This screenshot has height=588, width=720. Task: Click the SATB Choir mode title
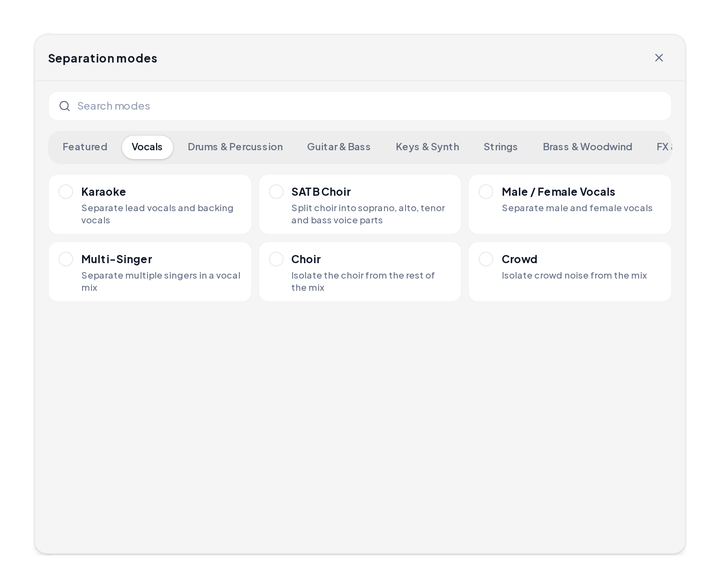[x=321, y=192]
